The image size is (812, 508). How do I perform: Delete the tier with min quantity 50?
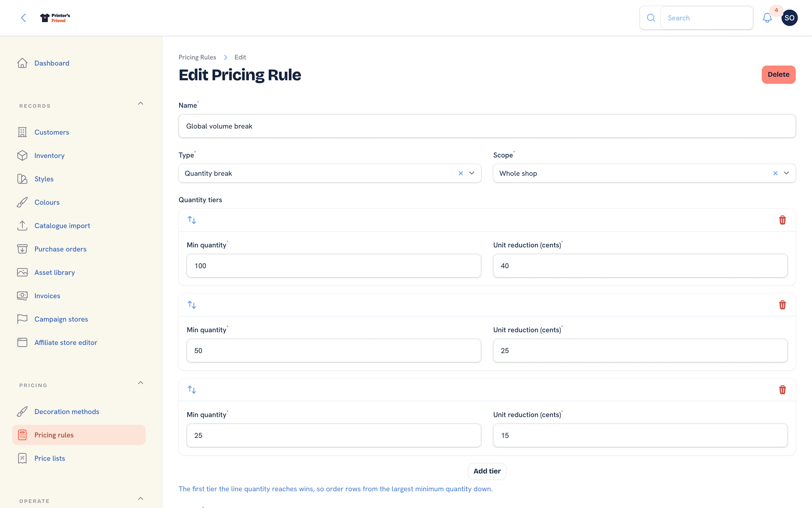click(783, 305)
